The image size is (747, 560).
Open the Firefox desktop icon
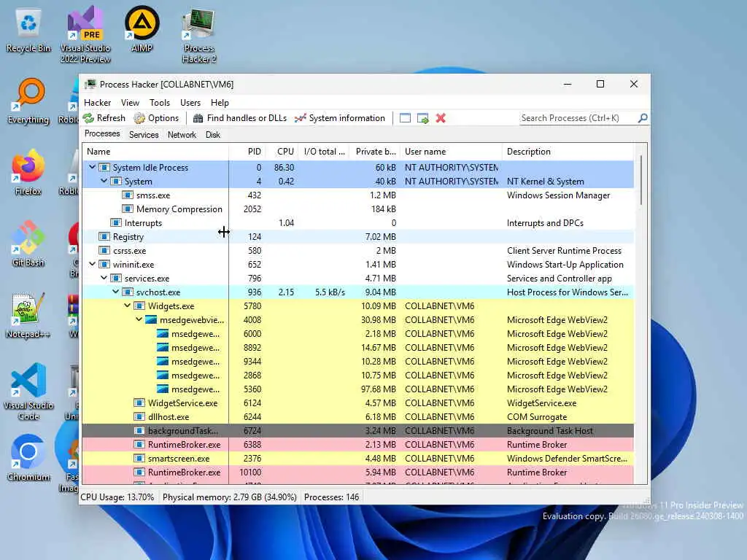click(x=28, y=172)
